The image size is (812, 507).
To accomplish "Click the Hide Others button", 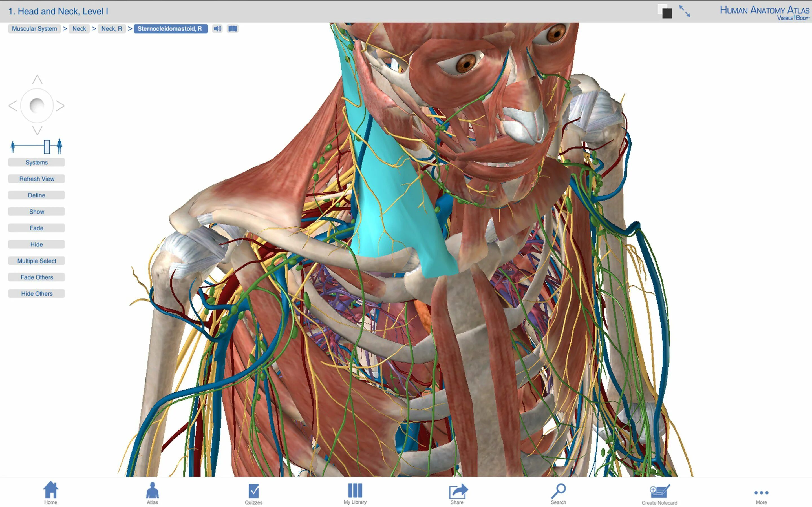I will pos(36,293).
